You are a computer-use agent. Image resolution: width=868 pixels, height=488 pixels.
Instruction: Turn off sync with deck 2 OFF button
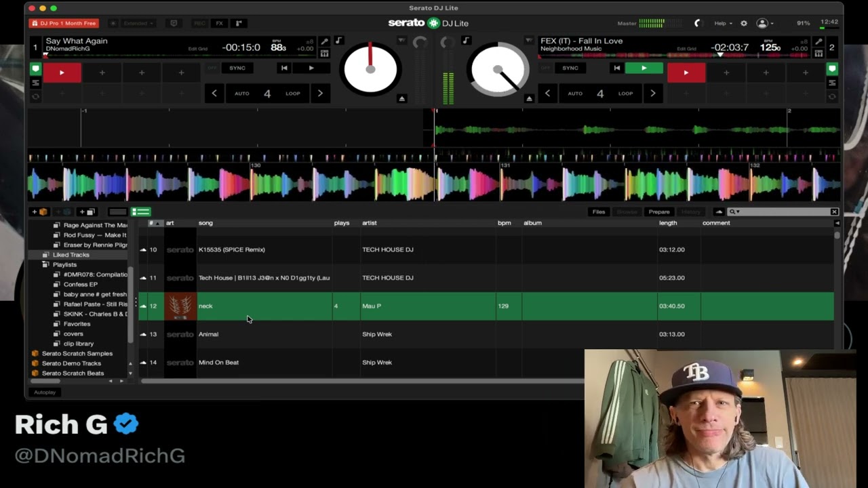coord(546,68)
